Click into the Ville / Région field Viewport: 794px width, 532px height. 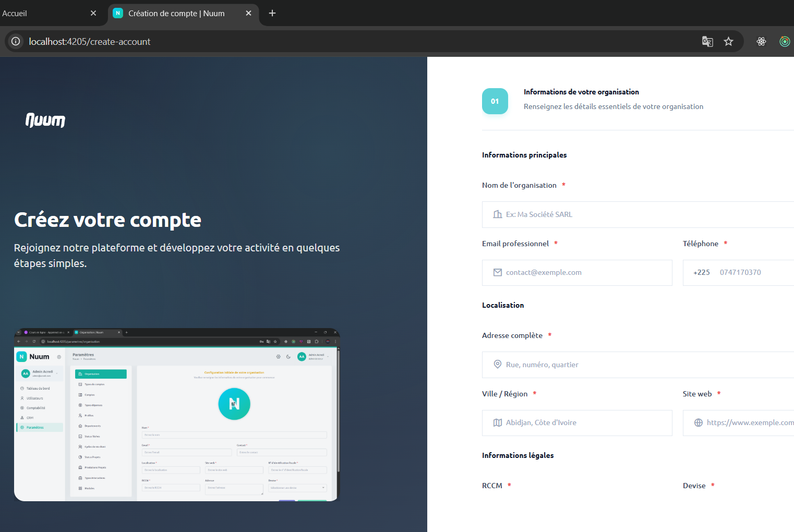[x=584, y=422]
